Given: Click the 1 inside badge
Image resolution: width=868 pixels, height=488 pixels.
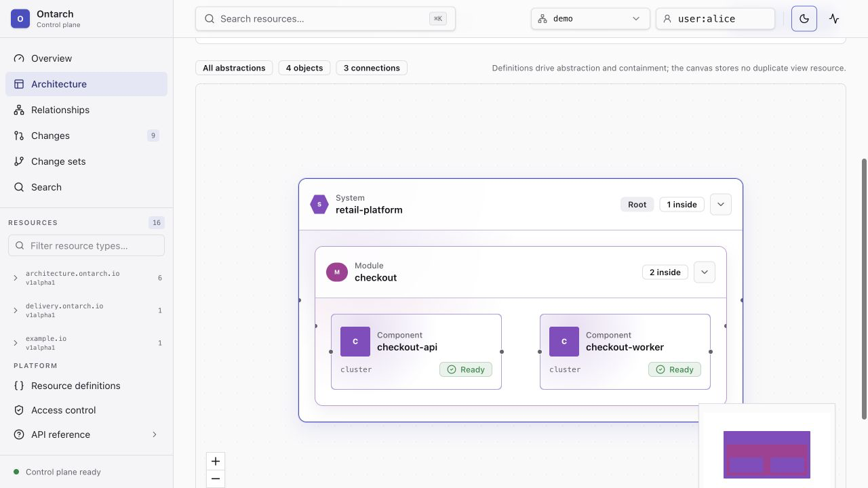Looking at the screenshot, I should pos(682,204).
